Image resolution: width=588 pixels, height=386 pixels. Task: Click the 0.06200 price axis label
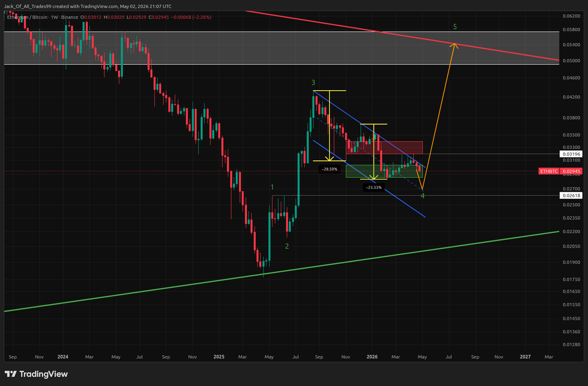(571, 16)
